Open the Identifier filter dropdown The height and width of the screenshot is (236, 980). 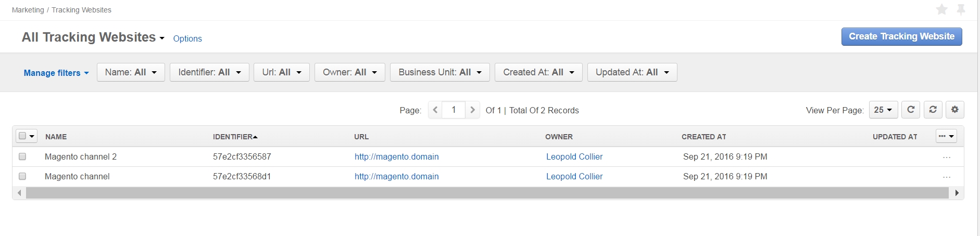[209, 72]
